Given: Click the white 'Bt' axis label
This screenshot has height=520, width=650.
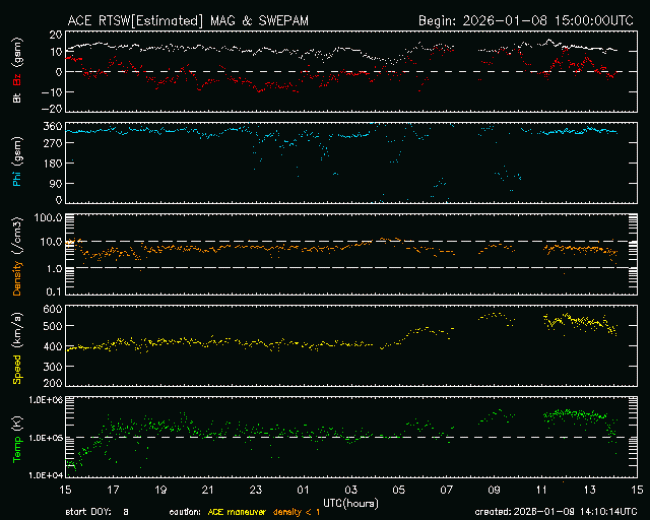Looking at the screenshot, I should click(x=17, y=98).
